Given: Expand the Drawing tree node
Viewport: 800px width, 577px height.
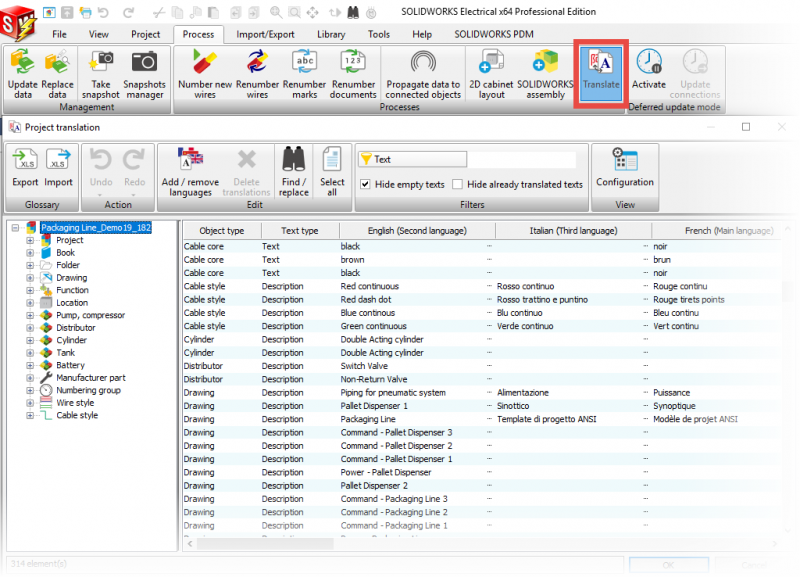Looking at the screenshot, I should (30, 278).
